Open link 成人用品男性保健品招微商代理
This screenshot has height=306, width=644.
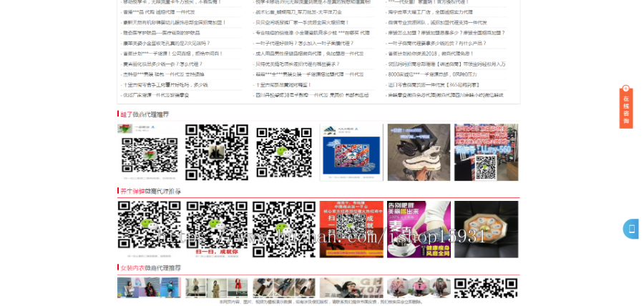coord(309,54)
